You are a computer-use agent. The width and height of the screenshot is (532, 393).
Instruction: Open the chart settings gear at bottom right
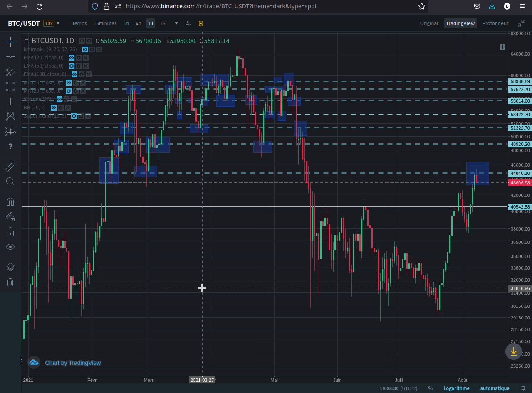point(523,388)
